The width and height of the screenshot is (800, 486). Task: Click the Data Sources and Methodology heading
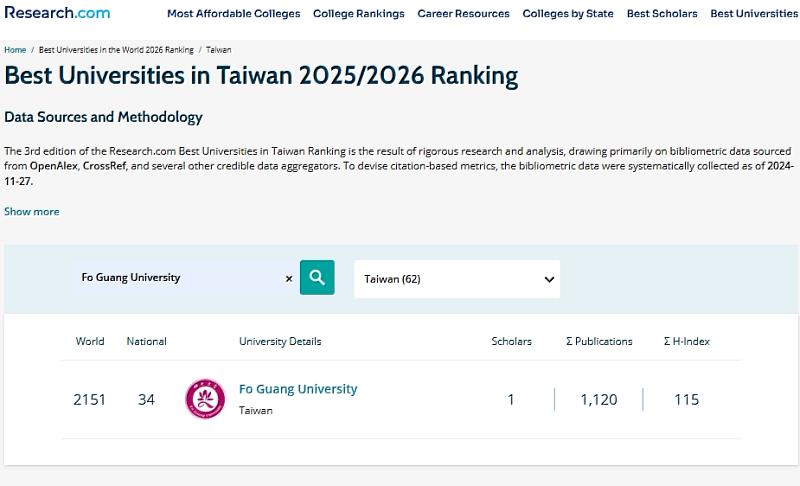[x=104, y=117]
